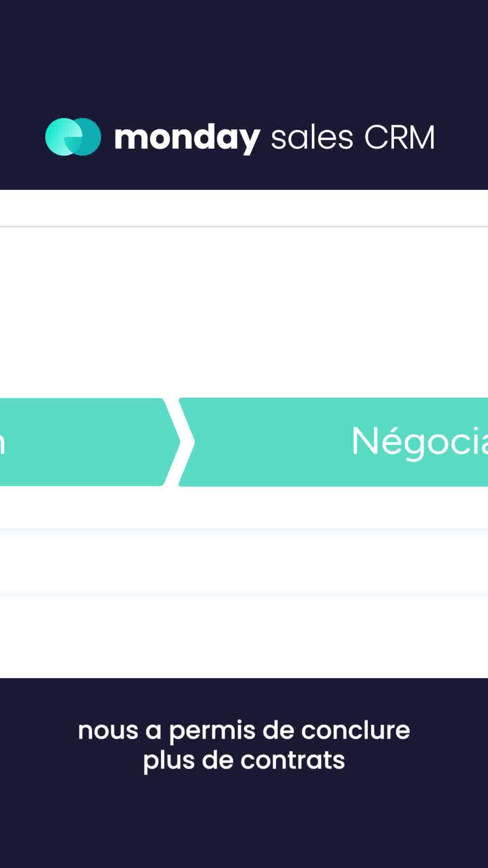488x868 pixels.
Task: Click the empty row between the faint dividers
Action: point(244,563)
